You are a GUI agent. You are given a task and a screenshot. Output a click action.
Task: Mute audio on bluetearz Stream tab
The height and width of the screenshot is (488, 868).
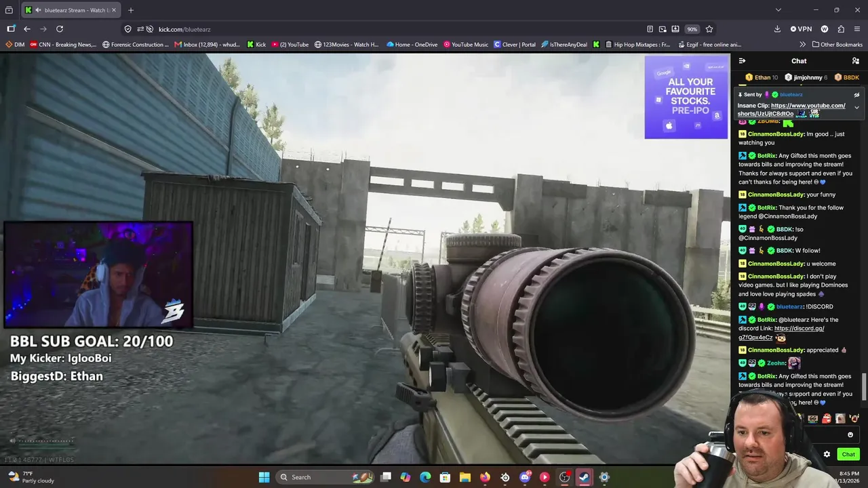click(x=38, y=10)
